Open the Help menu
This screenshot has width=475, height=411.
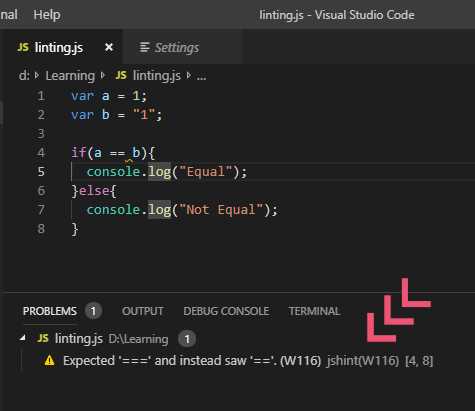(x=47, y=15)
